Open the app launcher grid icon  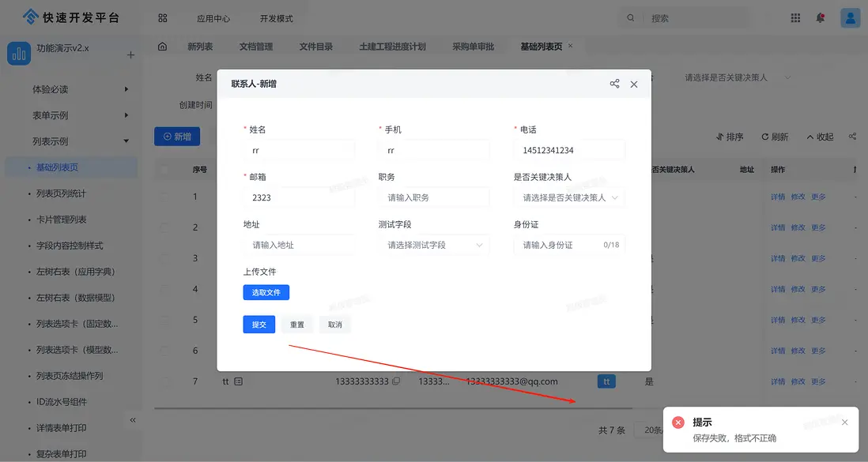795,17
